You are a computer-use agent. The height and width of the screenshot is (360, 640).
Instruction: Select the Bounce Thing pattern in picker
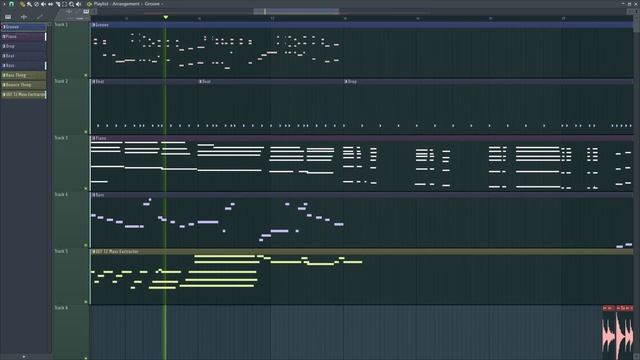24,85
